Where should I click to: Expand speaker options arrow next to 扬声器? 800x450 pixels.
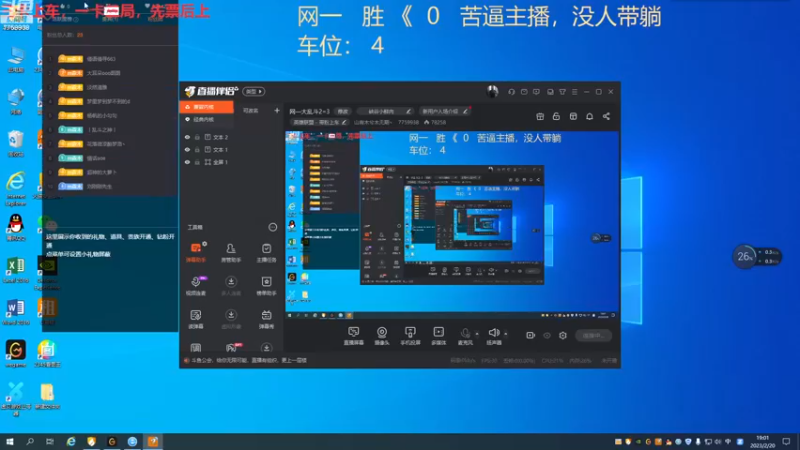tap(506, 334)
